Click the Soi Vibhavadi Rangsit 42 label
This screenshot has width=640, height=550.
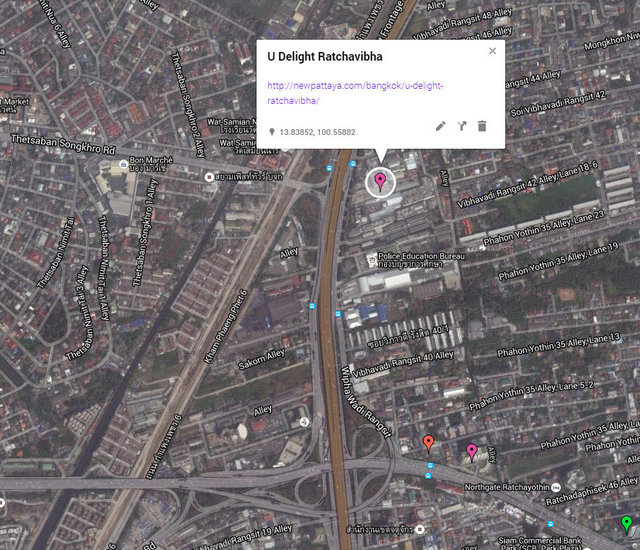558,104
